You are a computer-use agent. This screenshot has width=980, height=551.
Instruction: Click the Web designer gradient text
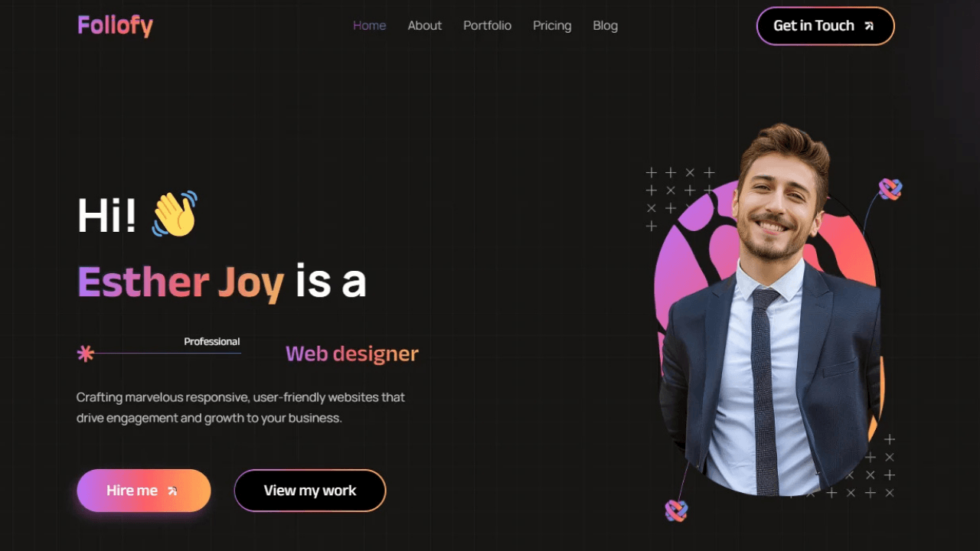click(352, 354)
